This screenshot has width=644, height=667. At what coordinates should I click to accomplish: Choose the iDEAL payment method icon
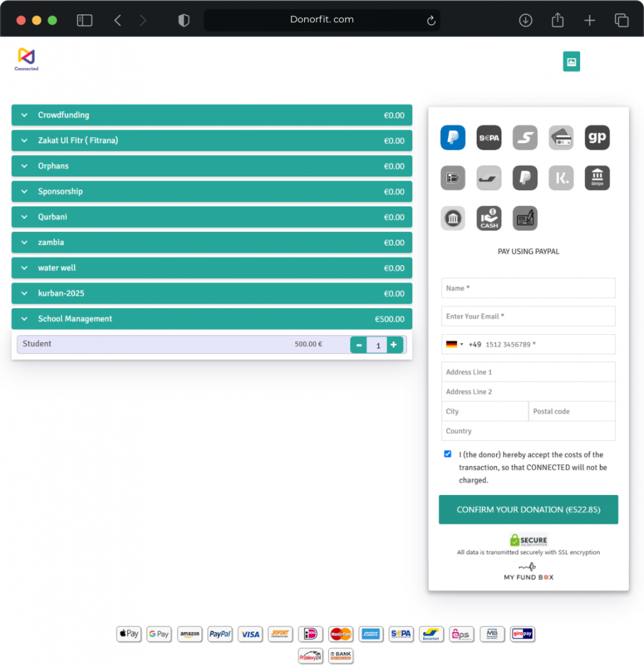(x=453, y=178)
